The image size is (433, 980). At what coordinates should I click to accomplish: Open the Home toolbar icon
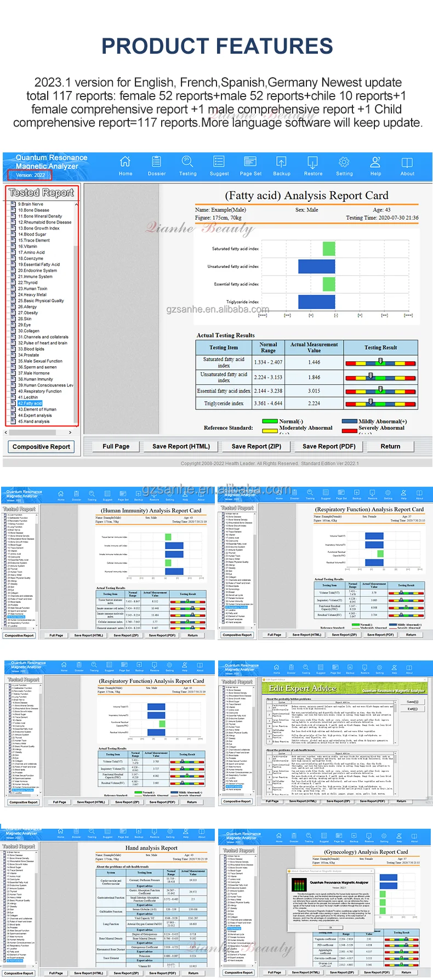(126, 162)
